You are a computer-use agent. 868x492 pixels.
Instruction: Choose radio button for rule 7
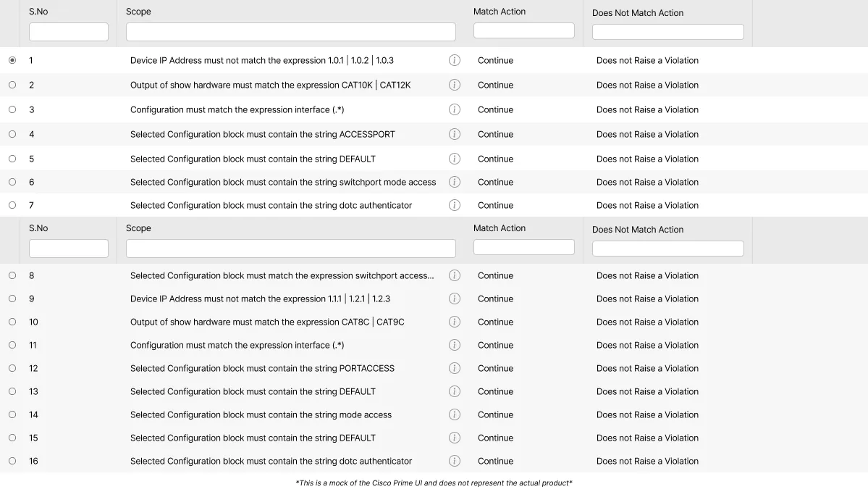click(x=12, y=206)
